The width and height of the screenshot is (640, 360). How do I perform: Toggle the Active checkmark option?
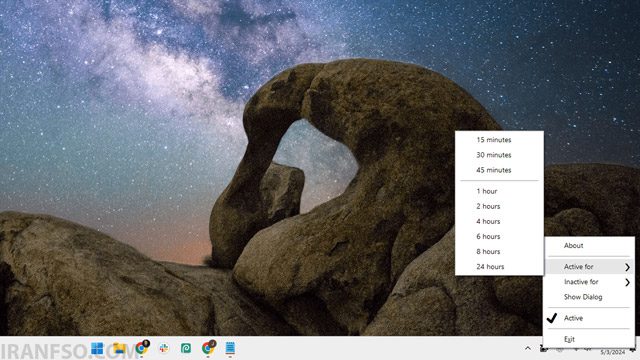click(588, 318)
